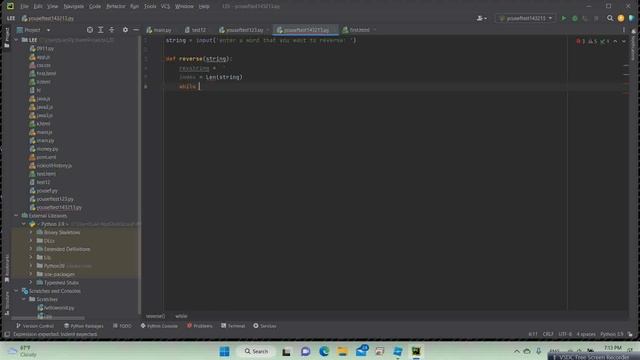640x360 pixels.
Task: Open Bookmarks side tool window
Action: coord(7,268)
